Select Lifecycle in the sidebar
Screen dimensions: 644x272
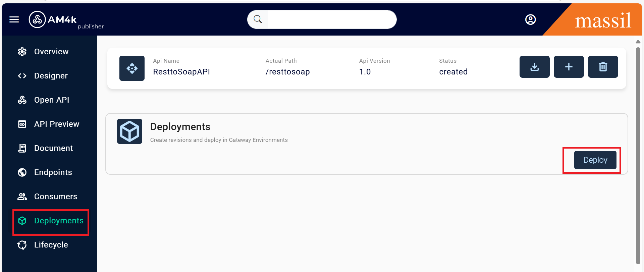click(x=51, y=245)
